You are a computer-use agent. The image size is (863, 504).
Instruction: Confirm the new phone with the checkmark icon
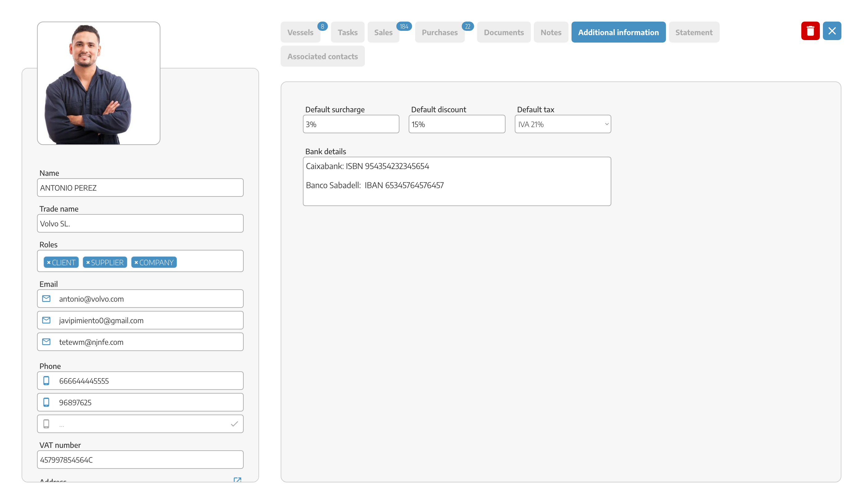tap(234, 424)
